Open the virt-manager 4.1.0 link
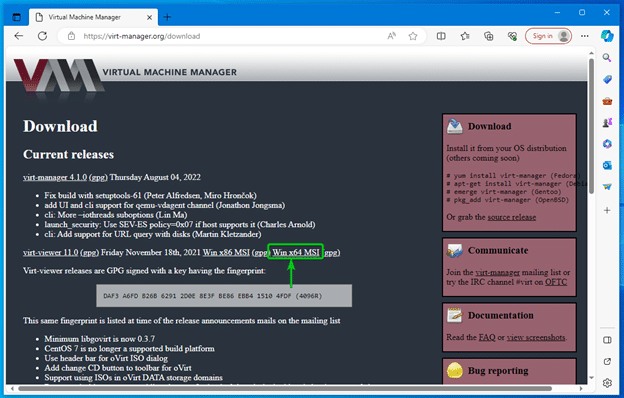 pos(55,177)
